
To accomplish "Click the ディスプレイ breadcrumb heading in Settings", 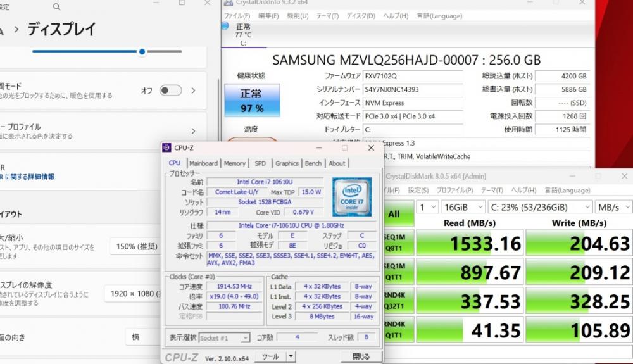I will click(62, 29).
